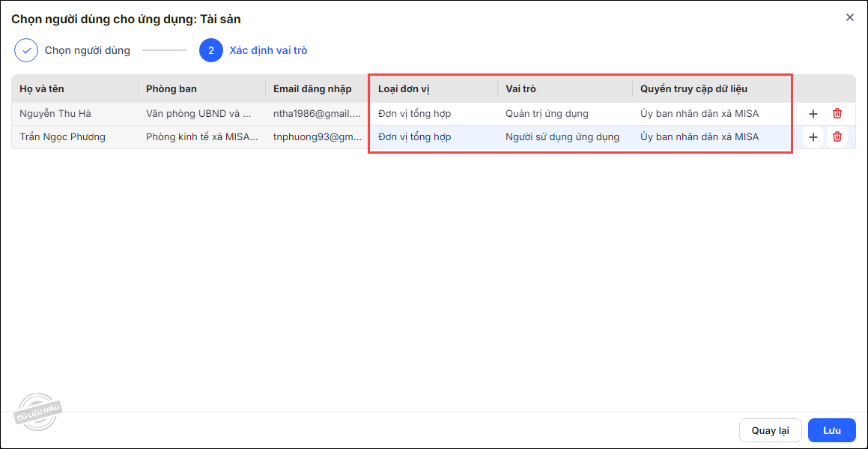Open Loại đơn vị cell for Trần Ngọc Phương
868x449 pixels.
tap(434, 137)
